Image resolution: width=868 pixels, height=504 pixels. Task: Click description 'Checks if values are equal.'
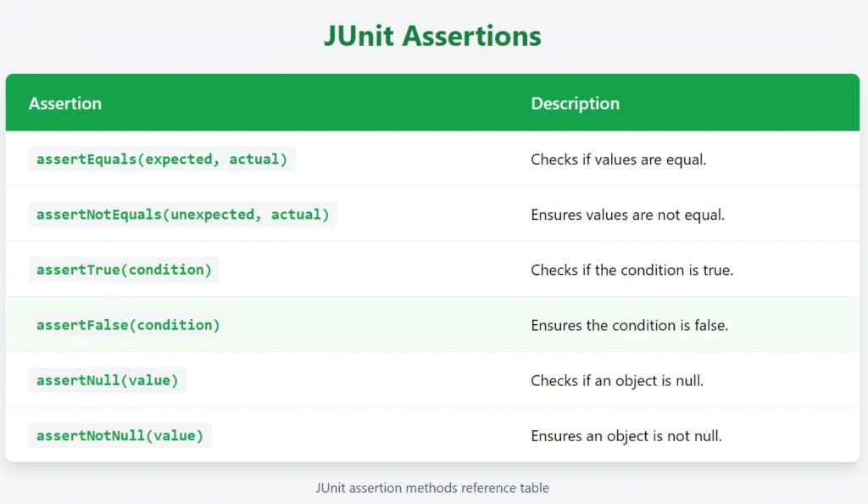click(x=618, y=160)
